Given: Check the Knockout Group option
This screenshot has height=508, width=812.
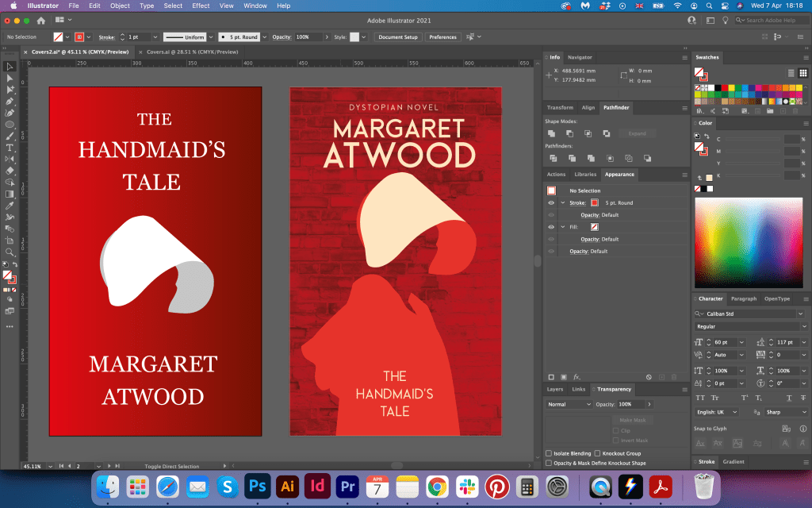Looking at the screenshot, I should (597, 453).
